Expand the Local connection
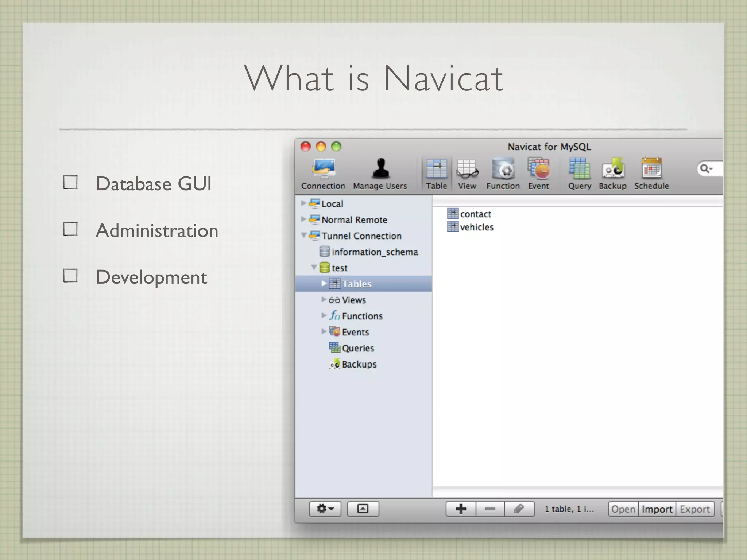The height and width of the screenshot is (560, 747). point(303,203)
